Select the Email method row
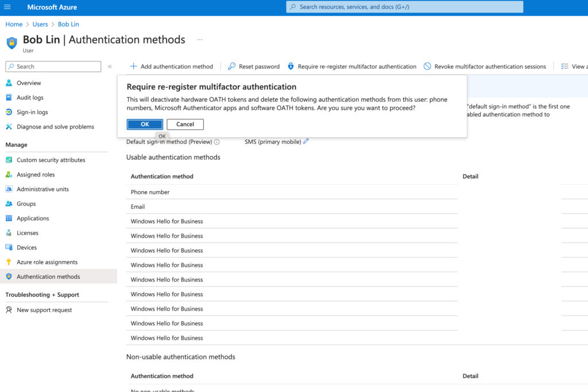Viewport: 588px width, 392px height. click(x=292, y=207)
